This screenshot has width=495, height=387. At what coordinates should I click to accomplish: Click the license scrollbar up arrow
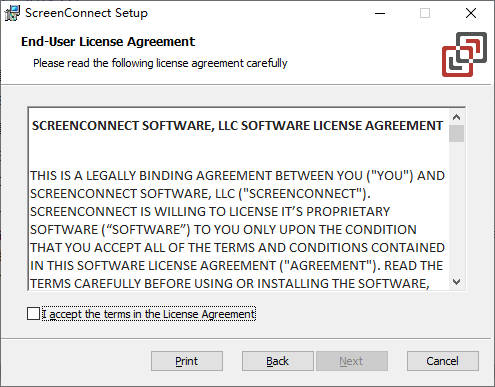pos(456,117)
